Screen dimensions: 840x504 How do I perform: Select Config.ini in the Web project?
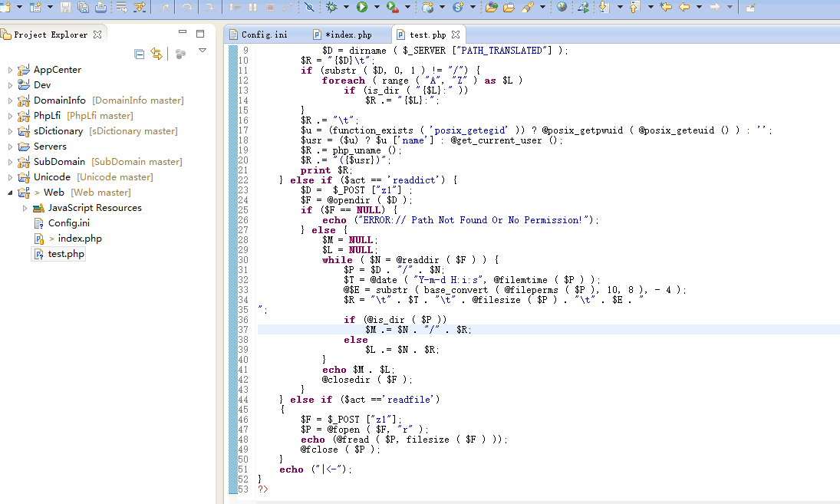point(68,222)
